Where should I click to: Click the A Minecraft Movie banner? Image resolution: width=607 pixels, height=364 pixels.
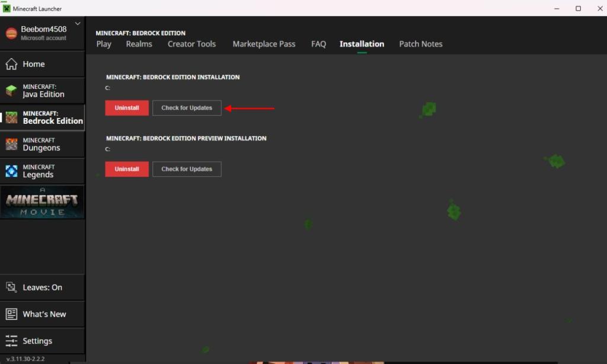[x=42, y=202]
